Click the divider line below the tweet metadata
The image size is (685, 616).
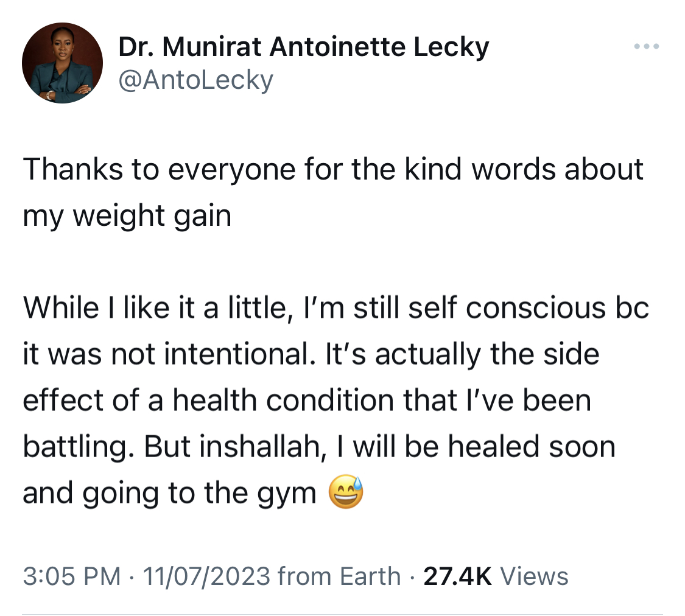(x=342, y=614)
